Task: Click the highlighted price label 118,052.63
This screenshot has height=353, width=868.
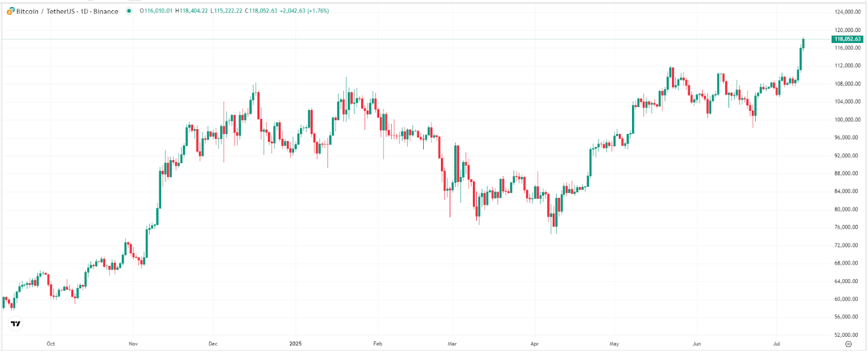Action: pos(847,39)
